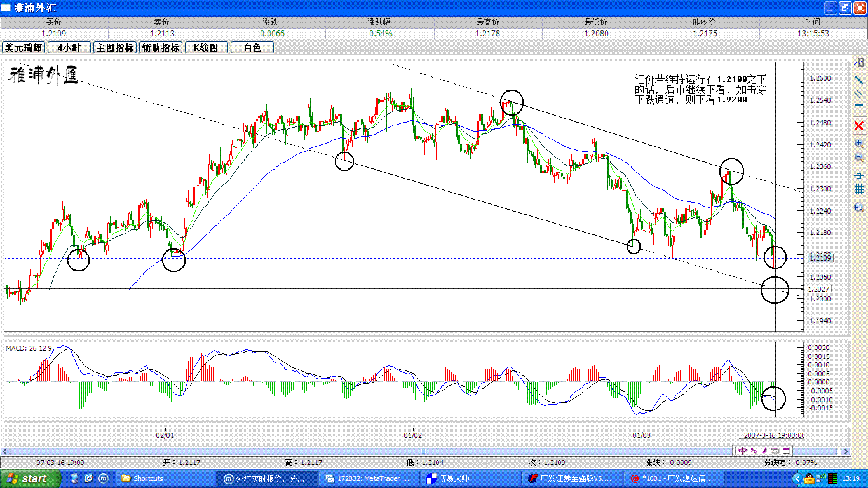Viewport: 868px width, 488px height.
Task: Click the 1.2027 price label on axis
Action: 818,289
